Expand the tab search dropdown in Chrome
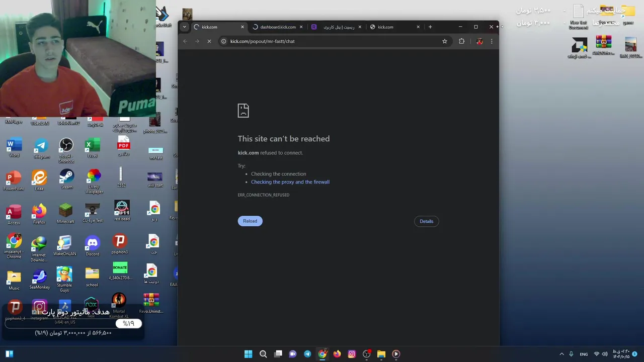The image size is (644, 362). click(185, 27)
